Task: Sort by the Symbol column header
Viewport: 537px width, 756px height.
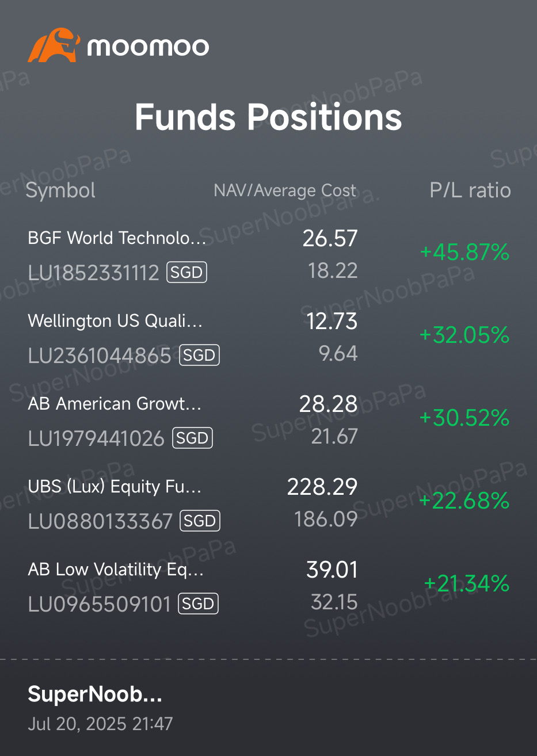Action: pos(60,190)
